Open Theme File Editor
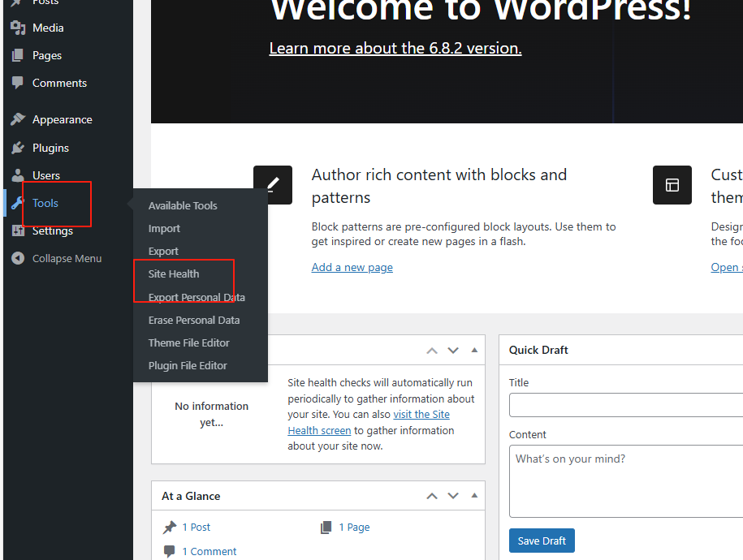This screenshot has width=743, height=560. [188, 343]
